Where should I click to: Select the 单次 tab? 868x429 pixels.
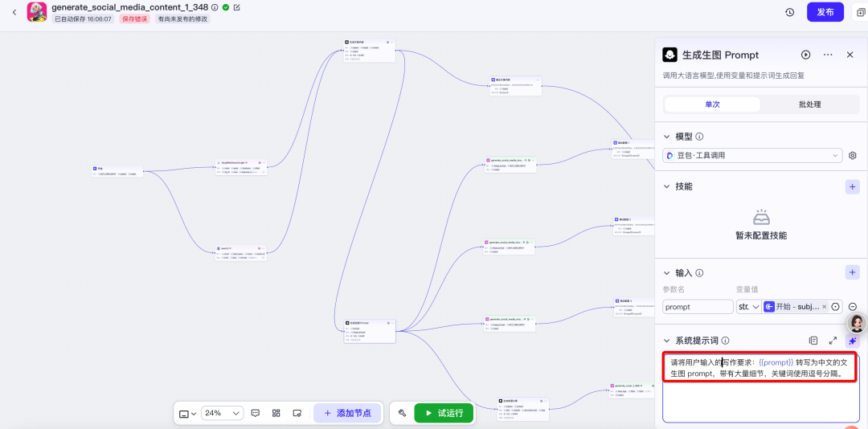click(712, 104)
